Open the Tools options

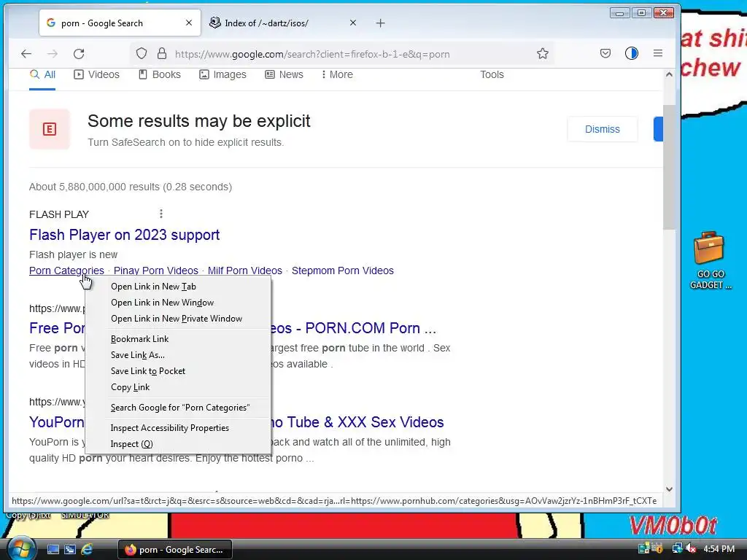492,75
